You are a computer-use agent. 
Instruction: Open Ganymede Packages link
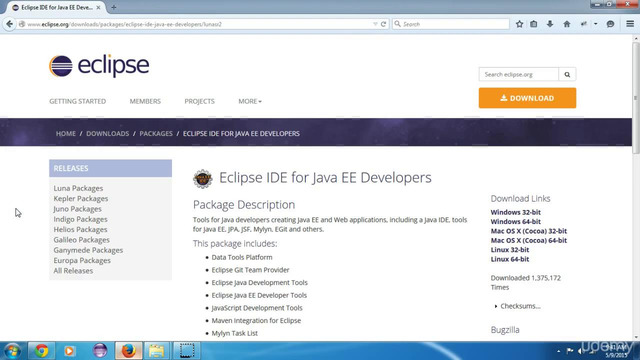coord(88,250)
